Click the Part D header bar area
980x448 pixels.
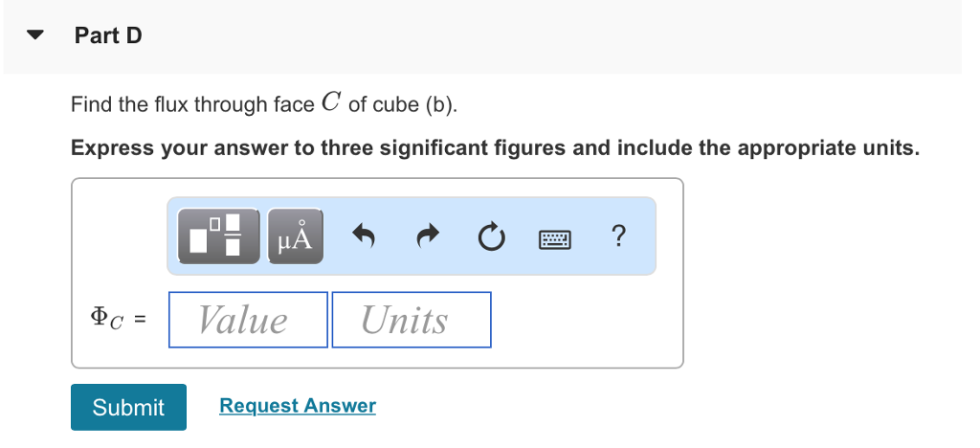482,36
